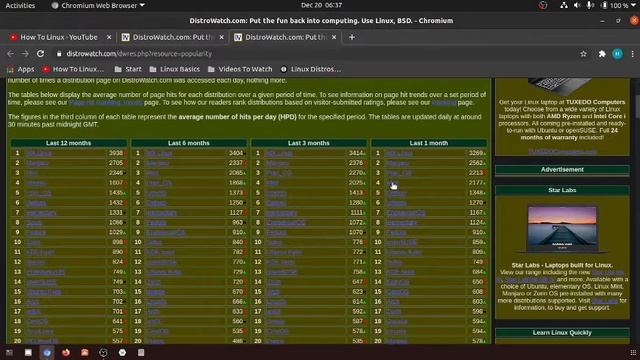Go back to the previous page
The width and height of the screenshot is (640, 360).
pyautogui.click(x=10, y=54)
